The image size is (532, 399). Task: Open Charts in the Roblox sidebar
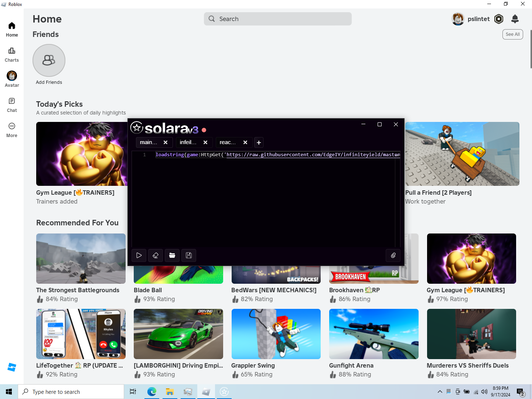[x=12, y=55]
